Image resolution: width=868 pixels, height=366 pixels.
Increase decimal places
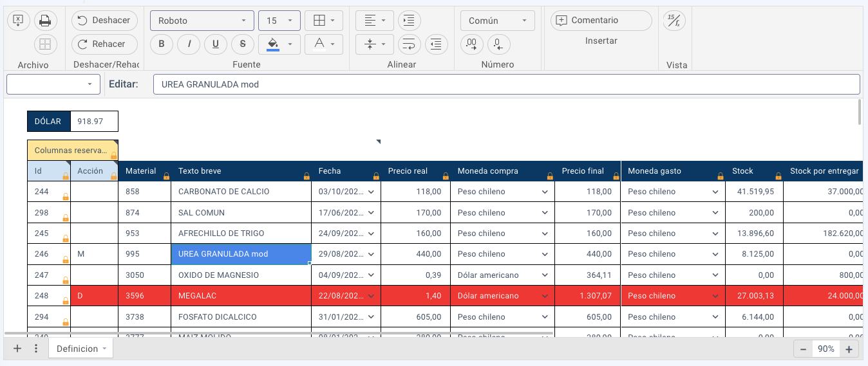coord(472,44)
